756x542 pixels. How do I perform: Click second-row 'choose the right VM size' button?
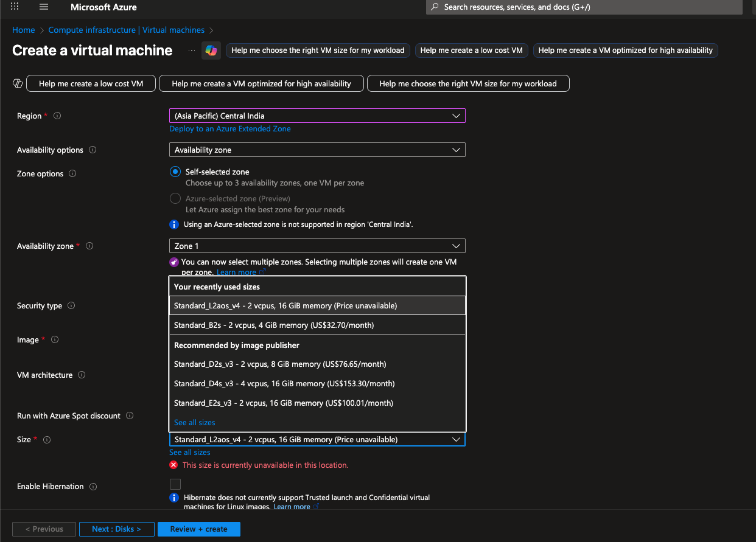468,83
